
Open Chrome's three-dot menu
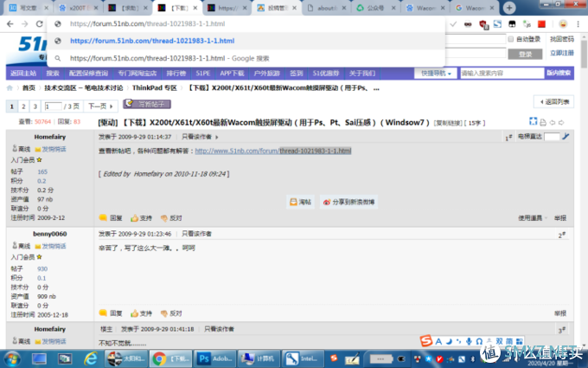click(x=578, y=24)
